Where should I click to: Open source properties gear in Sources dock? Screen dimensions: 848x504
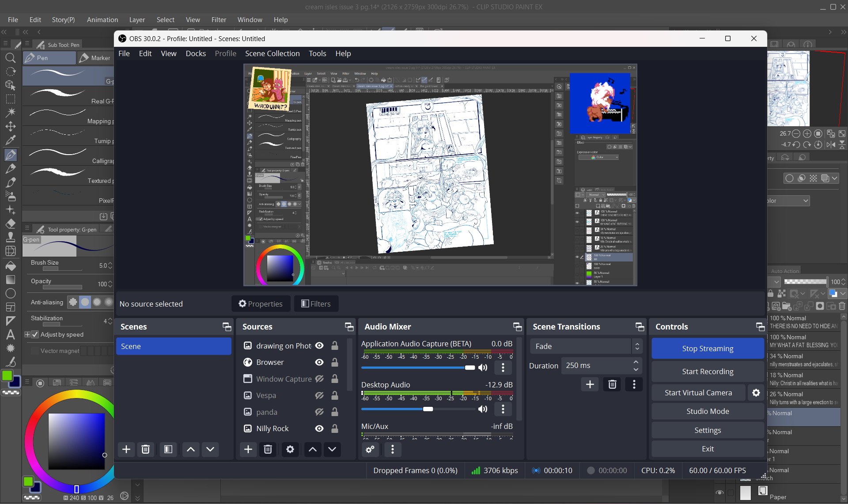(290, 449)
